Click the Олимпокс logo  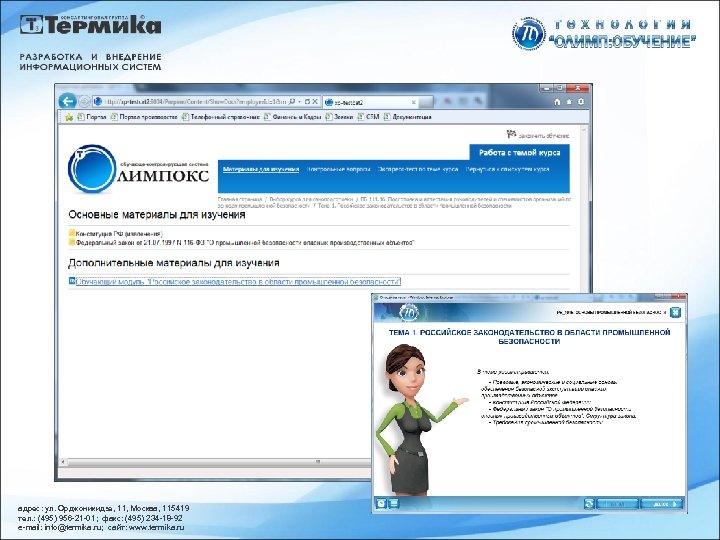(138, 169)
